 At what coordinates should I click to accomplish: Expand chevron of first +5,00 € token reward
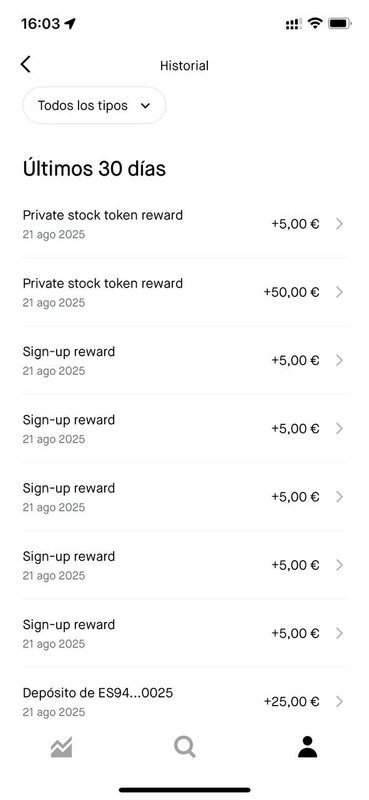(x=339, y=223)
